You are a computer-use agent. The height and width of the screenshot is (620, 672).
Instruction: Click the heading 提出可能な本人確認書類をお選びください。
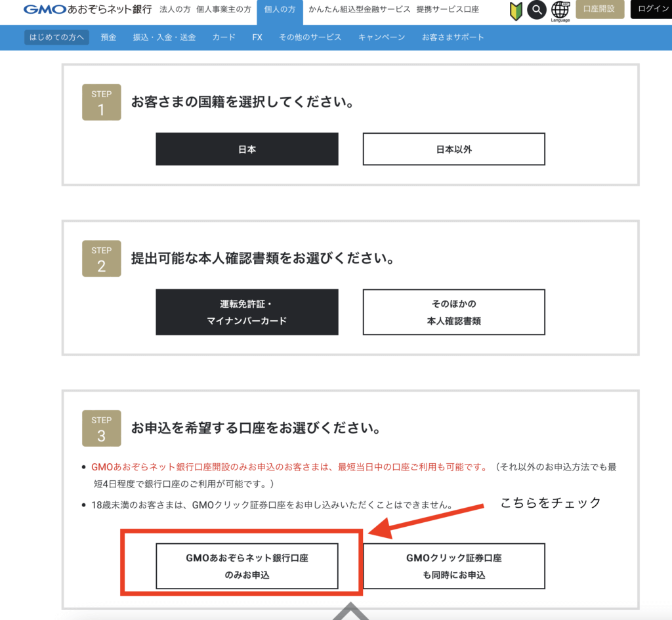coord(262,258)
